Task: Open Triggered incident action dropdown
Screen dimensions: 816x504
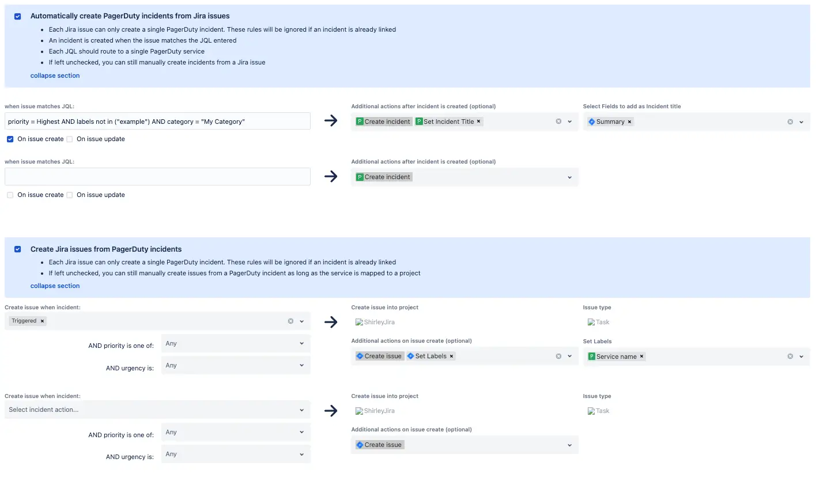Action: pyautogui.click(x=302, y=321)
